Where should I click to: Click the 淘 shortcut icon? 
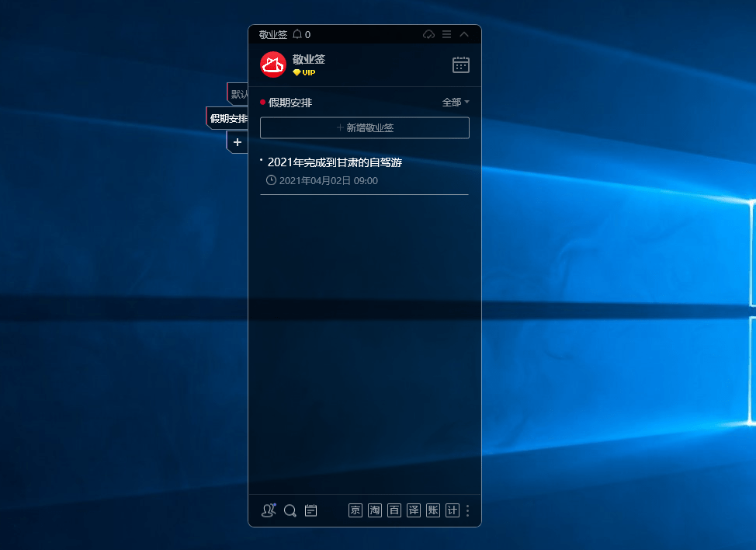click(x=375, y=510)
